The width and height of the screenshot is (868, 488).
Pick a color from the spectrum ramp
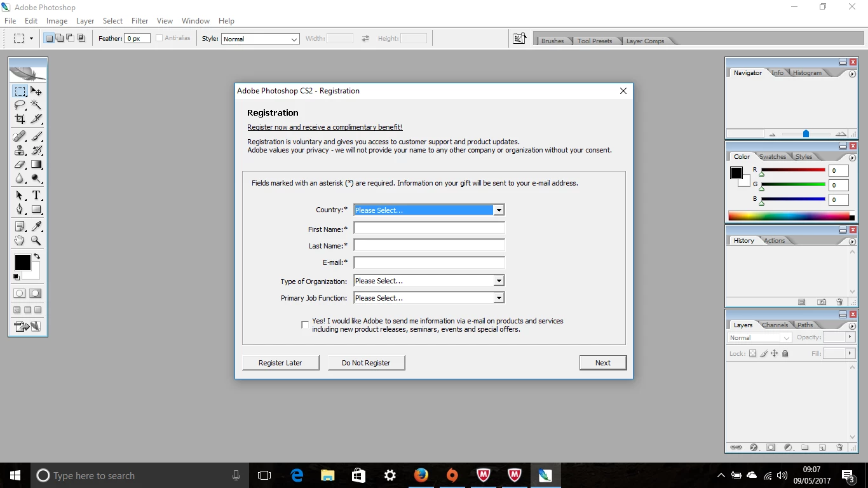point(789,216)
